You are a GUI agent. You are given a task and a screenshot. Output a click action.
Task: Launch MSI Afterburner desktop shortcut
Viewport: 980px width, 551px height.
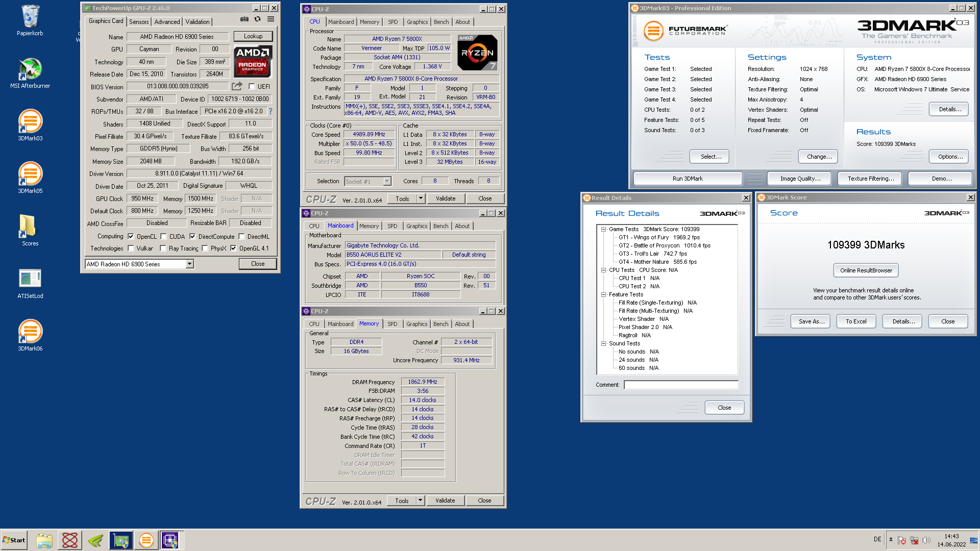[30, 73]
